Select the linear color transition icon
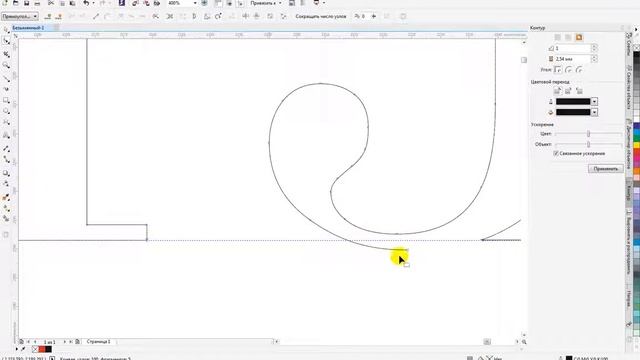The width and height of the screenshot is (640, 360). coord(558,91)
